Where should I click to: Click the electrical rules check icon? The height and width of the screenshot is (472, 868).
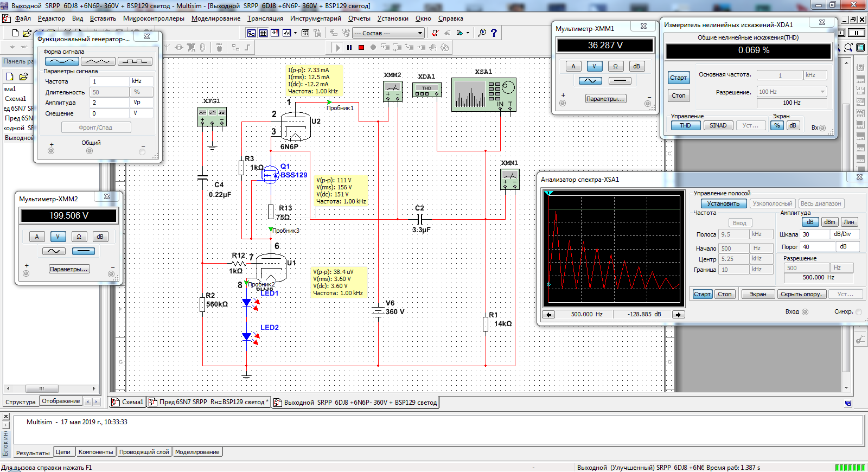click(435, 33)
